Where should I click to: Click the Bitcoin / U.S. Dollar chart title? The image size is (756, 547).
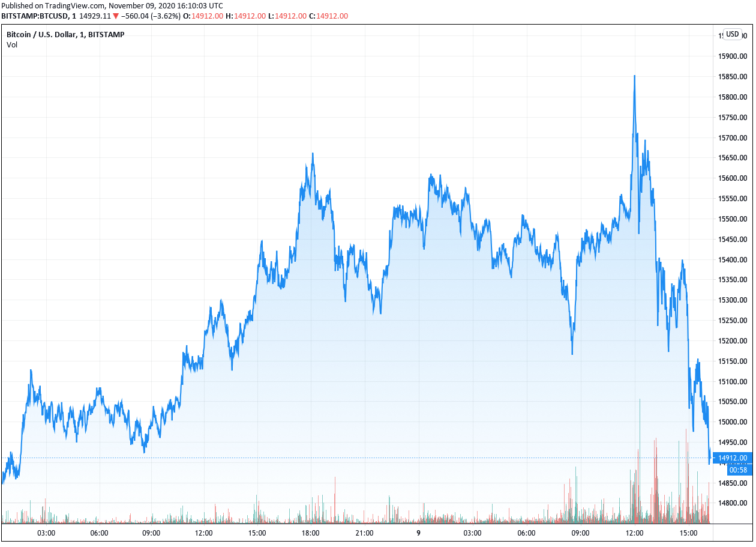point(66,35)
